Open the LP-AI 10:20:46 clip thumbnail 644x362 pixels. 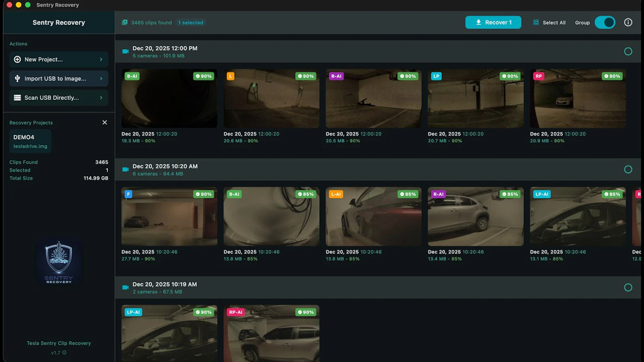coord(578,216)
